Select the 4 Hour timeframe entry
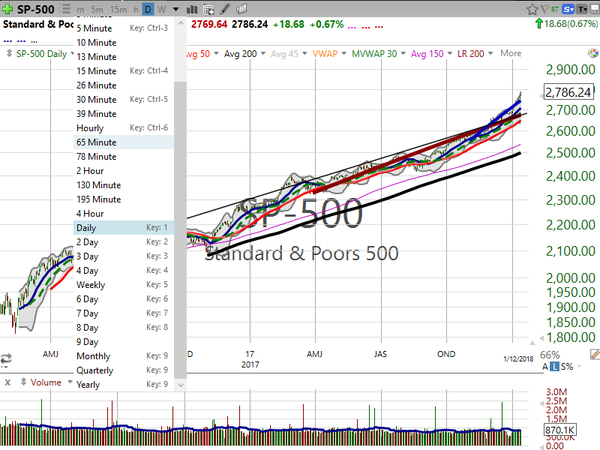This screenshot has width=600, height=450. coord(123,214)
